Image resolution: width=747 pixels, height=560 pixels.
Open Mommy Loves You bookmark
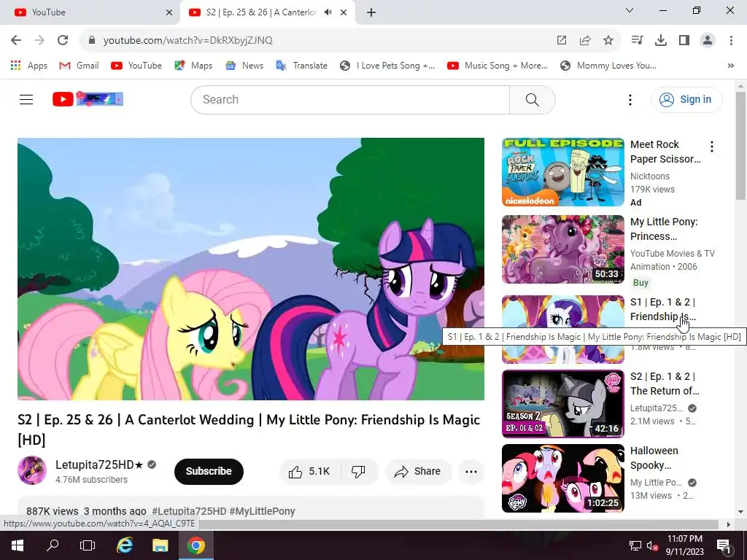(608, 66)
